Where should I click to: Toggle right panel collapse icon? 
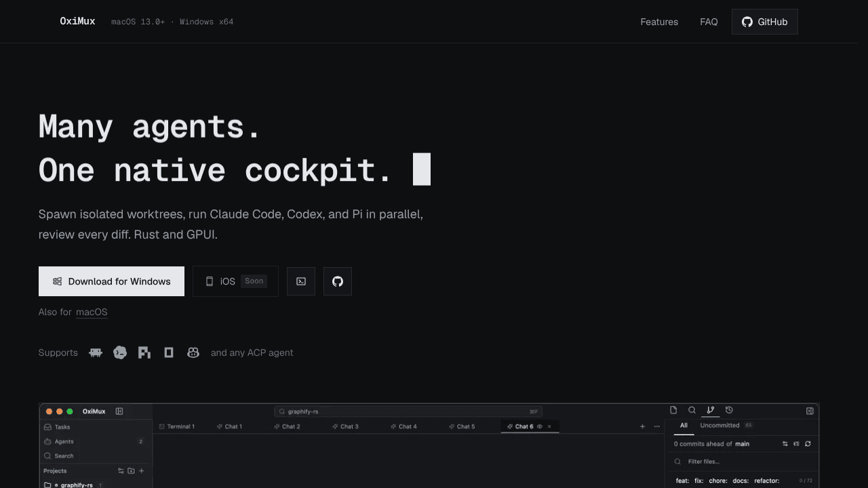pos(810,411)
